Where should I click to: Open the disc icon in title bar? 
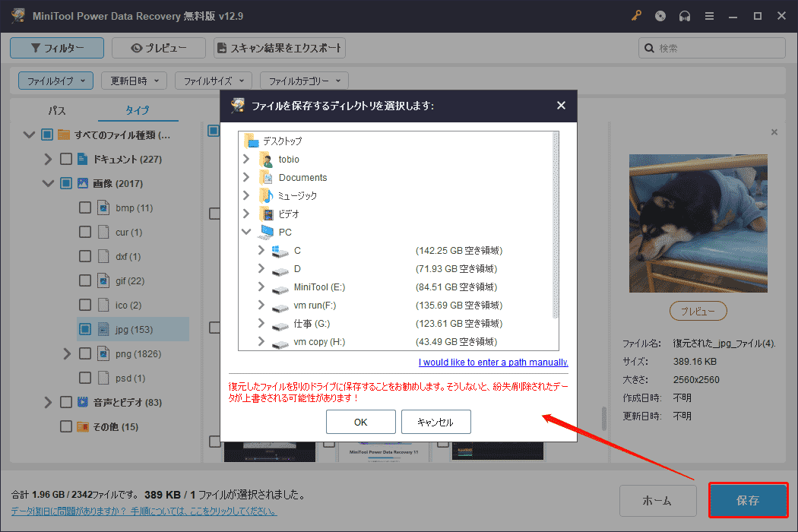tap(660, 16)
